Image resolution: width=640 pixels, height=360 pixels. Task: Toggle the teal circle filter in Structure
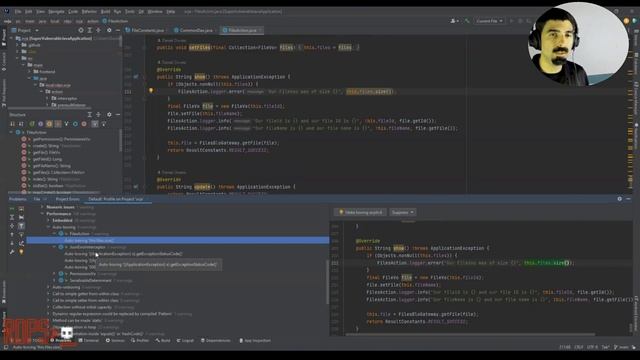coord(76,124)
